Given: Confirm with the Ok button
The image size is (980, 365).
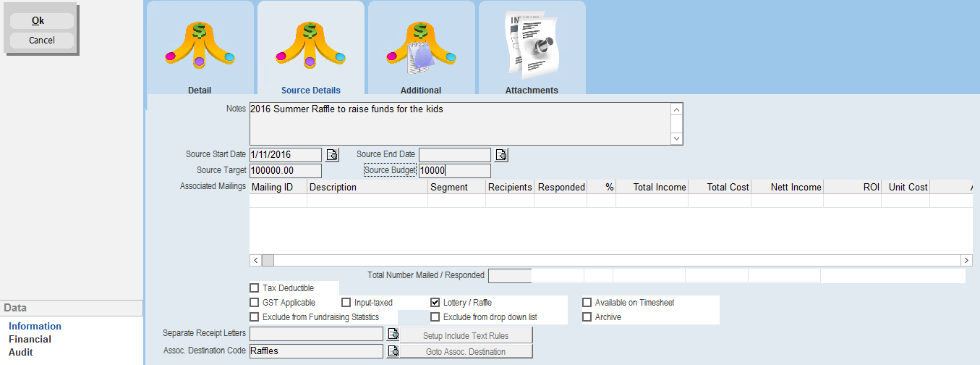Looking at the screenshot, I should [42, 21].
